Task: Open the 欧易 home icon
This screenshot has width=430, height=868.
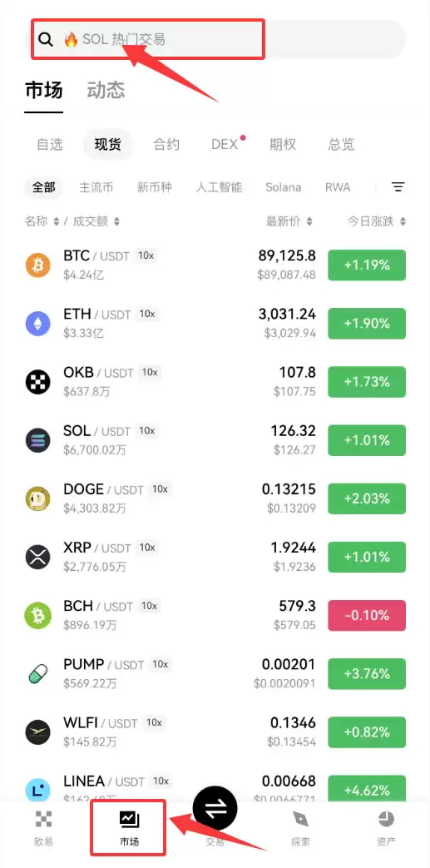Action: coord(43,819)
